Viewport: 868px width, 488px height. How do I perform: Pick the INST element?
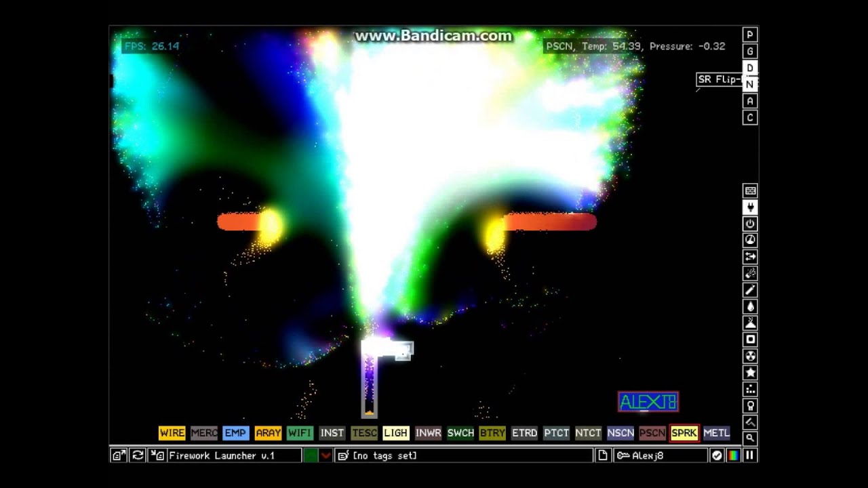coord(332,432)
